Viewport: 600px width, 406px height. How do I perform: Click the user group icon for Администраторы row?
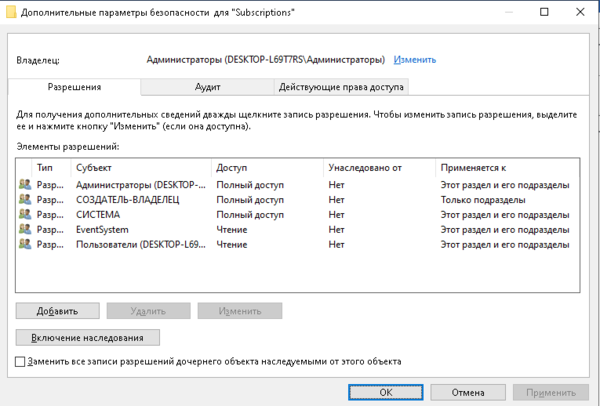(x=25, y=185)
